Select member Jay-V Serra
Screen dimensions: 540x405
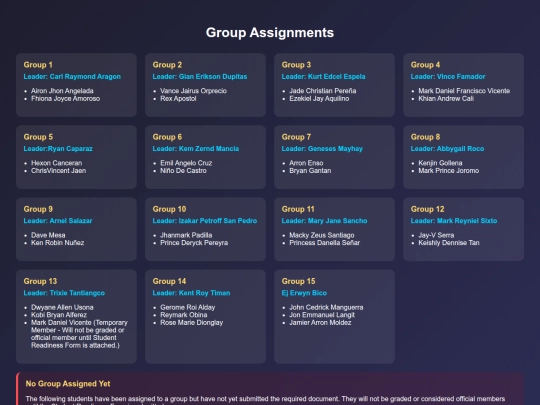436,235
